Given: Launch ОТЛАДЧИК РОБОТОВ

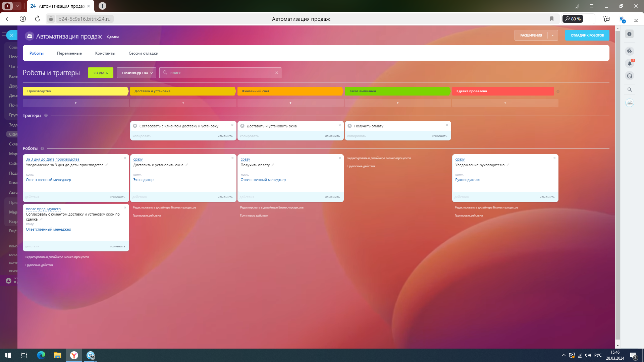Looking at the screenshot, I should click(x=587, y=35).
